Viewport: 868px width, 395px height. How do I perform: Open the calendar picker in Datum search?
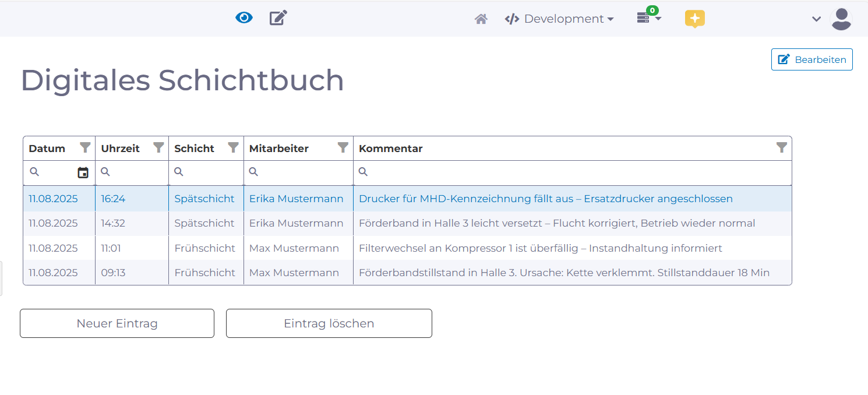pyautogui.click(x=83, y=172)
